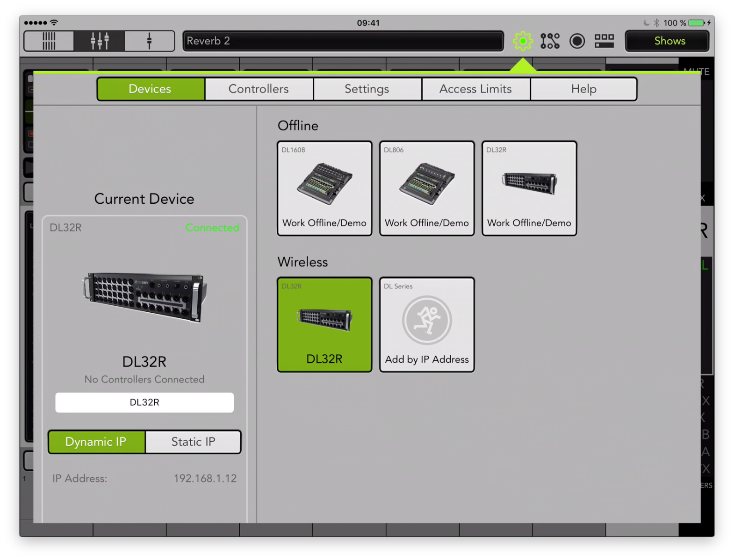Click the green gear tools icon

click(x=523, y=41)
